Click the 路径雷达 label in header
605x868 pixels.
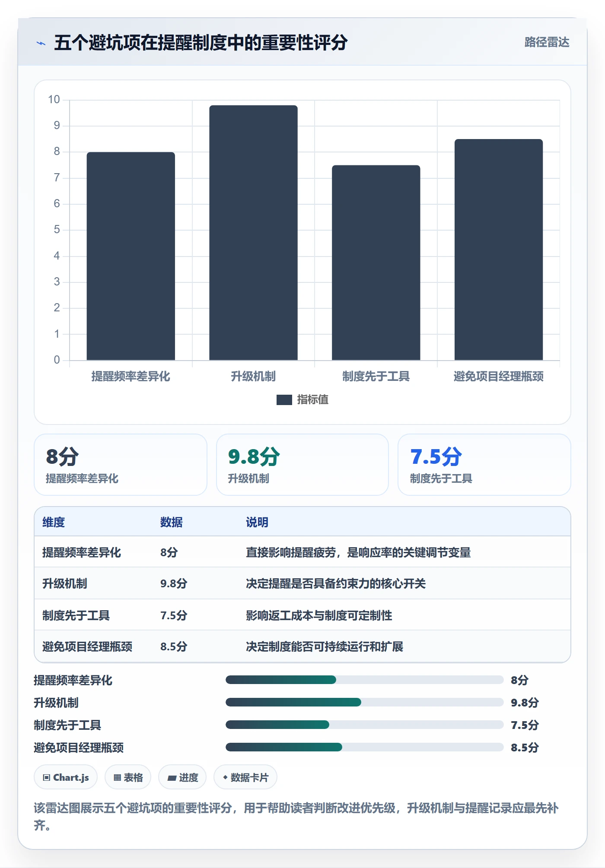click(x=547, y=42)
